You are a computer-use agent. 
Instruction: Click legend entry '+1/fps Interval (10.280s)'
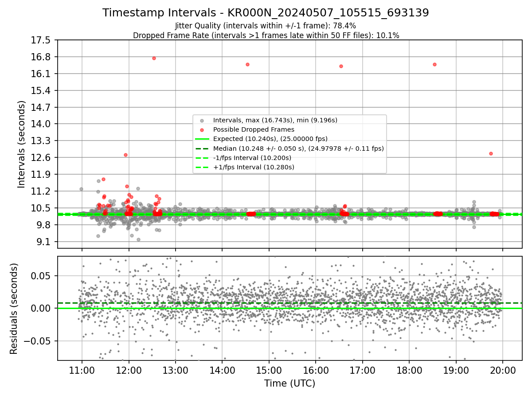254,167
